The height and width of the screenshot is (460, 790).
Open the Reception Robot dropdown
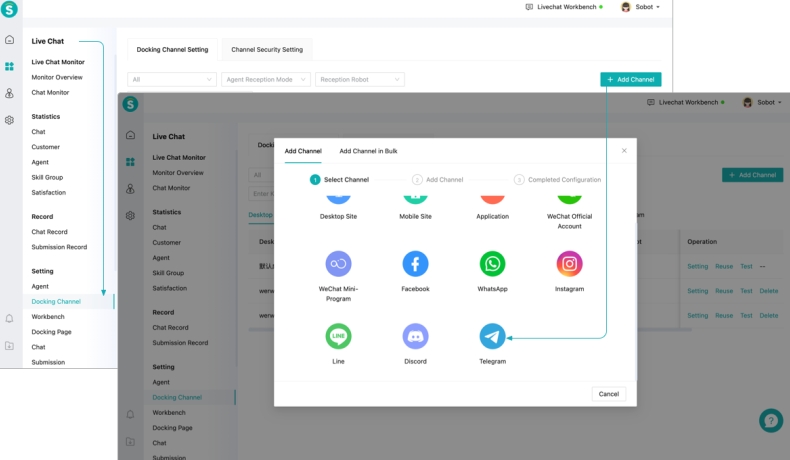360,79
